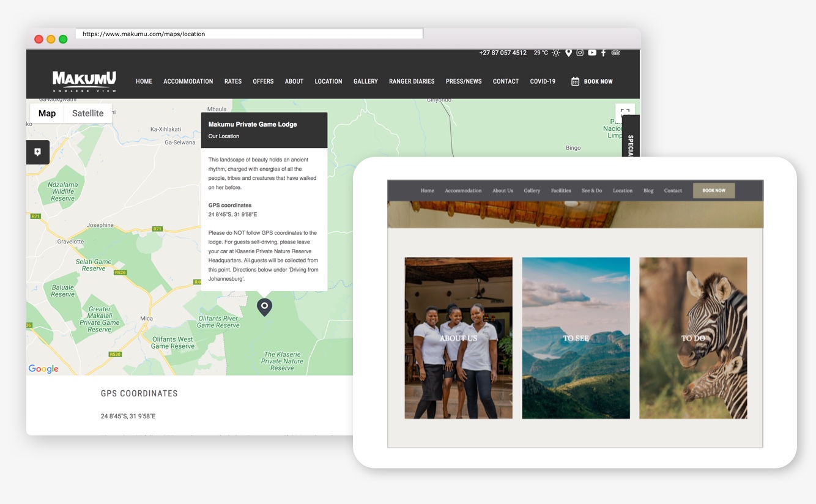The width and height of the screenshot is (816, 504).
Task: Open the TripAdvisor owl icon
Action: tap(615, 53)
